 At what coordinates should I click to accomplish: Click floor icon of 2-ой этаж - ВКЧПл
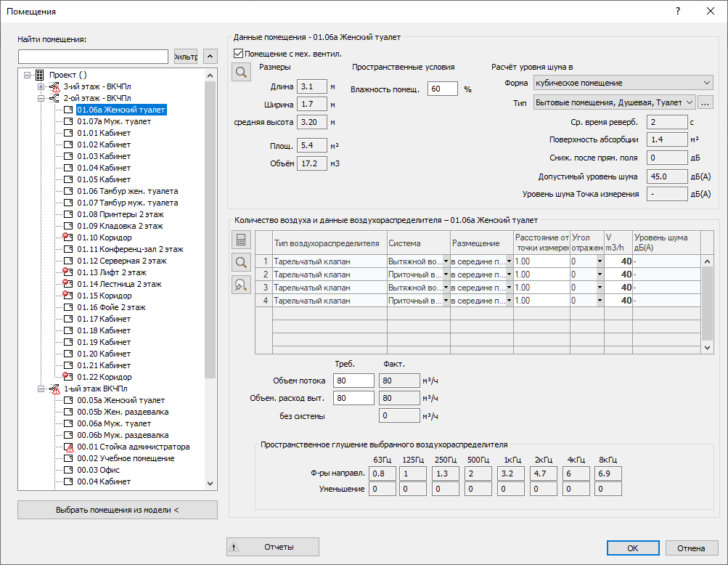[54, 98]
